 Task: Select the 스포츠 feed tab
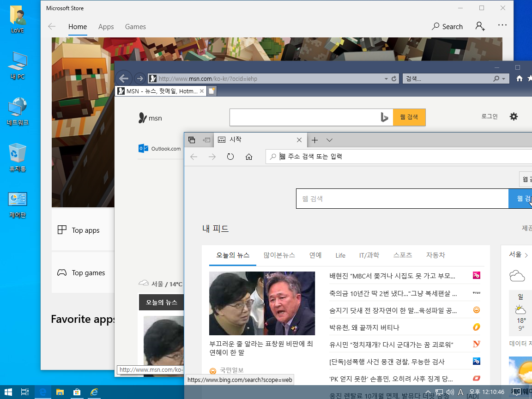402,255
